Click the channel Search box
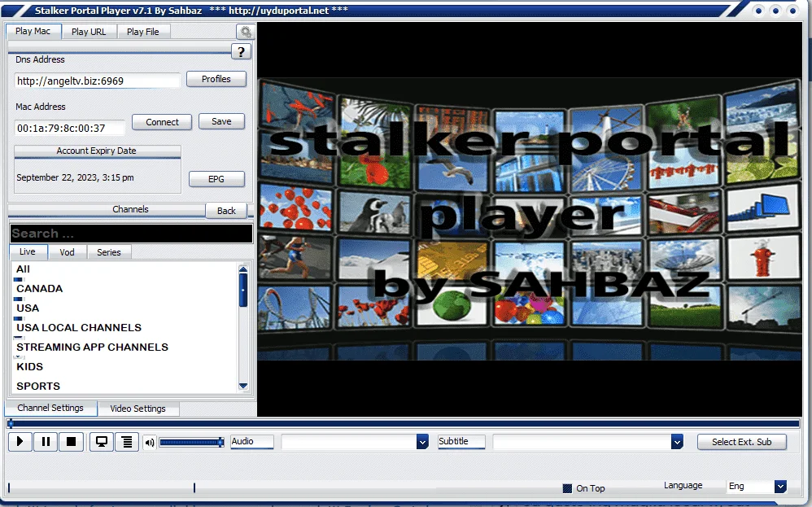The image size is (812, 507). pyautogui.click(x=132, y=234)
